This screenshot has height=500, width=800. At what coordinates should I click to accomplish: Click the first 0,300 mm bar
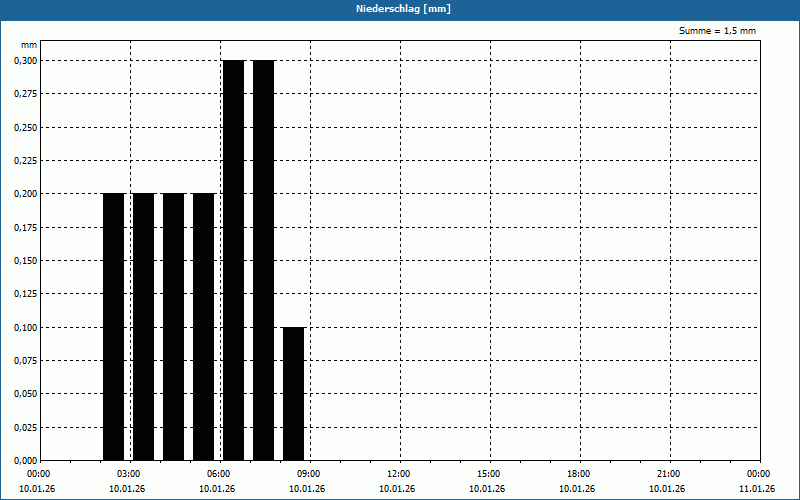click(233, 260)
